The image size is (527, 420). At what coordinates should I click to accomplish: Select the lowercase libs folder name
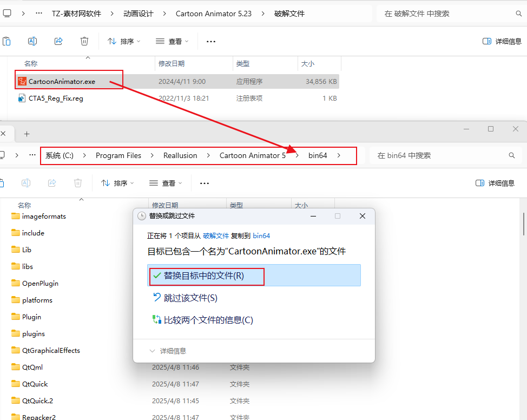28,266
